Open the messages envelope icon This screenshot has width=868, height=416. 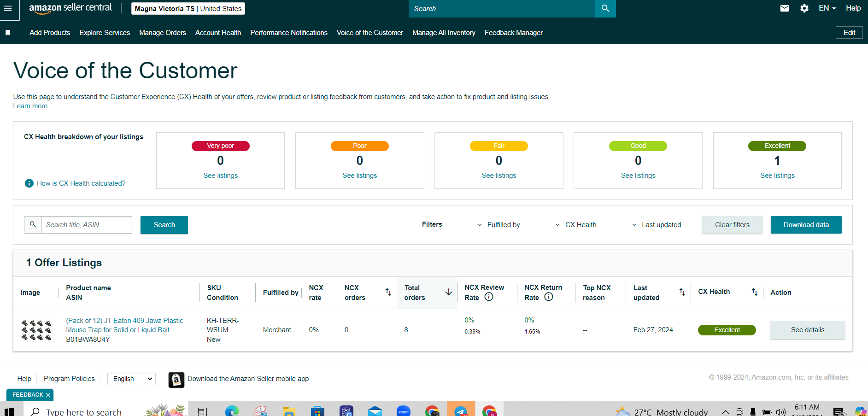[x=785, y=8]
